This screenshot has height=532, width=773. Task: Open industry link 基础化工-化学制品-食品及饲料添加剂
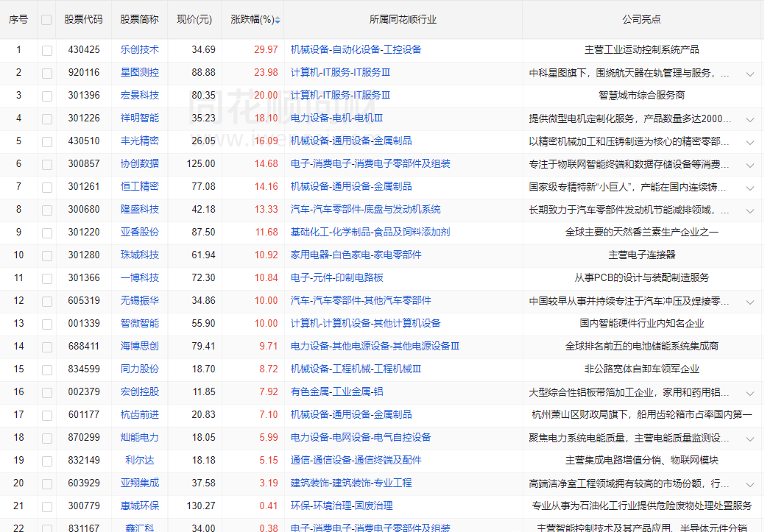click(x=370, y=232)
